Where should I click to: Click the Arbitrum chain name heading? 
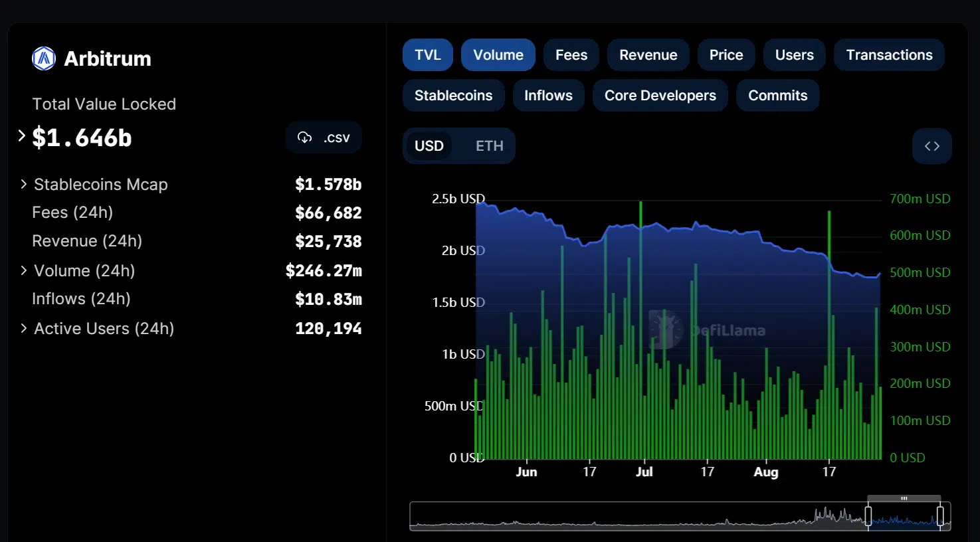(x=108, y=58)
